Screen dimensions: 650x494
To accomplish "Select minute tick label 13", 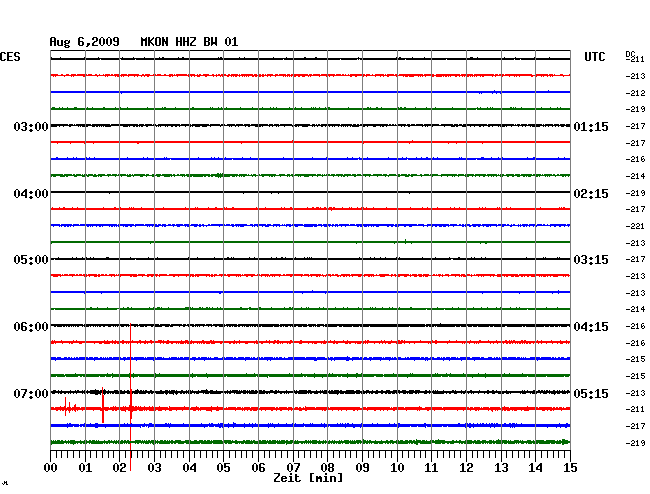I will pos(501,468).
